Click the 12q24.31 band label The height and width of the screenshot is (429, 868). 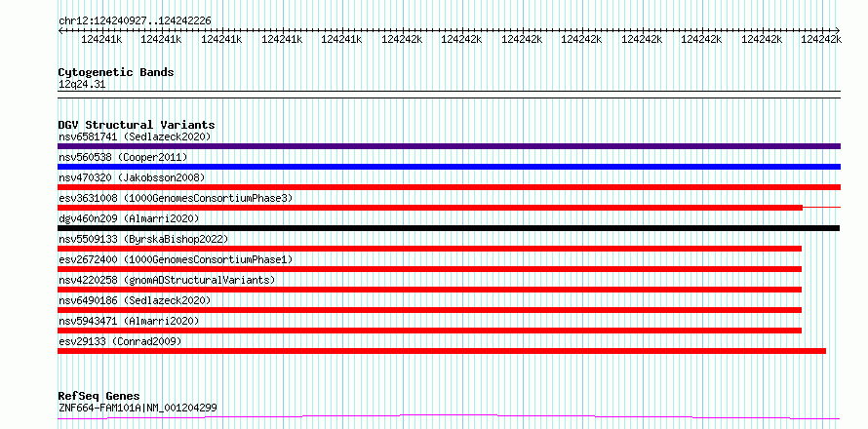[82, 85]
